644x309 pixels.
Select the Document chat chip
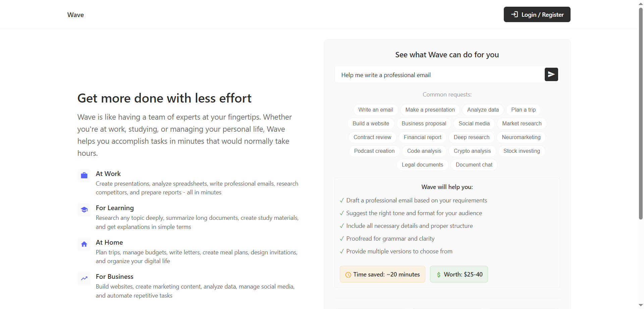click(x=474, y=165)
